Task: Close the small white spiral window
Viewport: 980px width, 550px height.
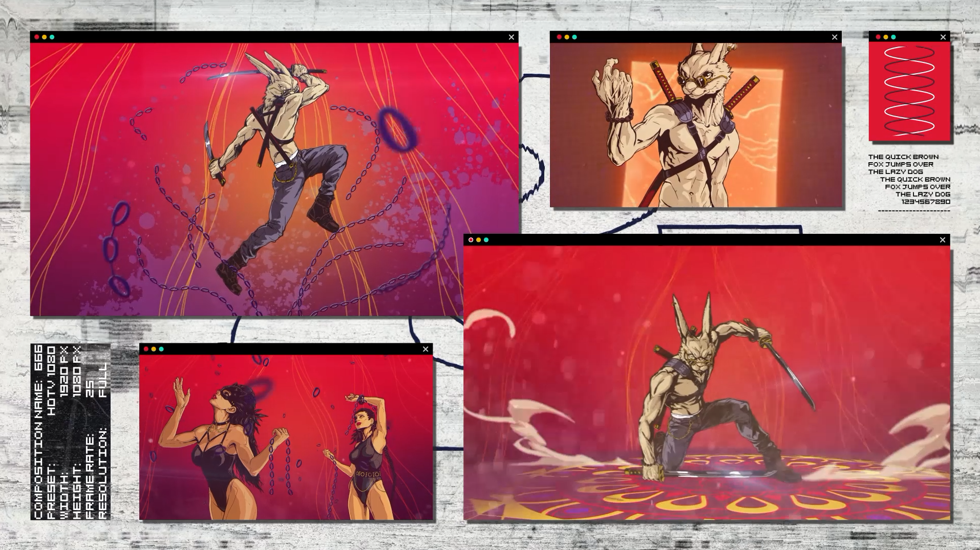Action: 943,37
